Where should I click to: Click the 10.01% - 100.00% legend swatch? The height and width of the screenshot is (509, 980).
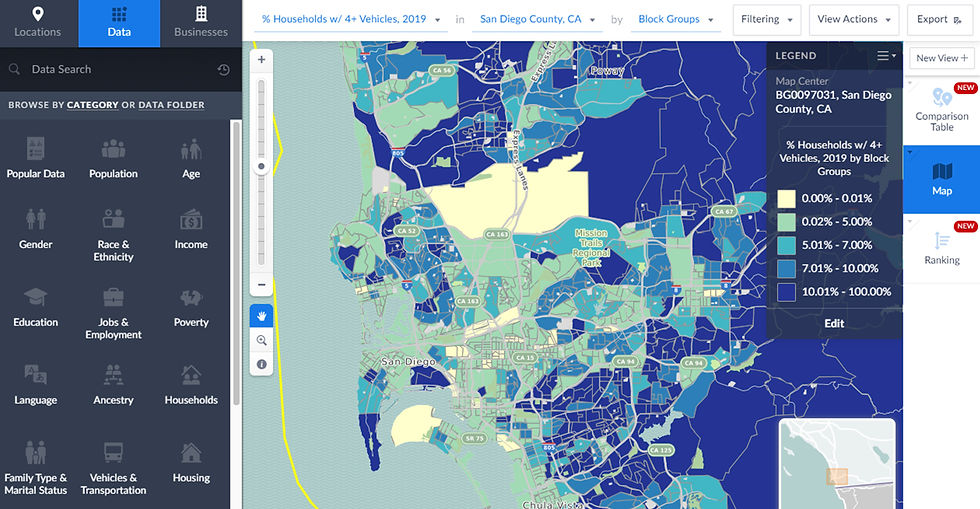point(786,292)
